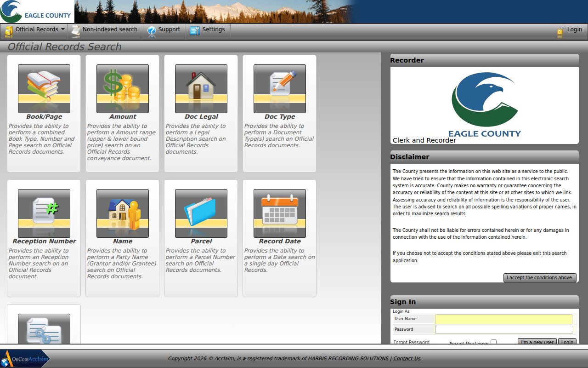Click the Eagle County logo in header
This screenshot has width=588, height=368.
(37, 11)
